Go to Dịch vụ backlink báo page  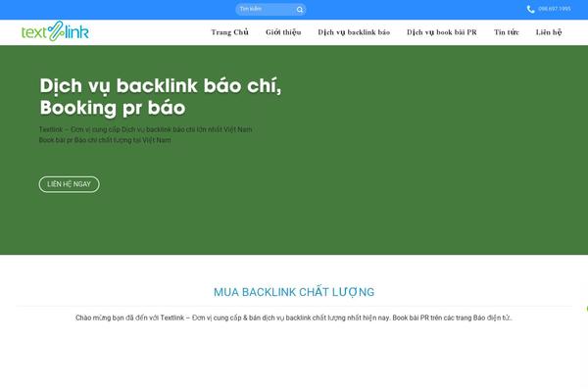point(354,32)
